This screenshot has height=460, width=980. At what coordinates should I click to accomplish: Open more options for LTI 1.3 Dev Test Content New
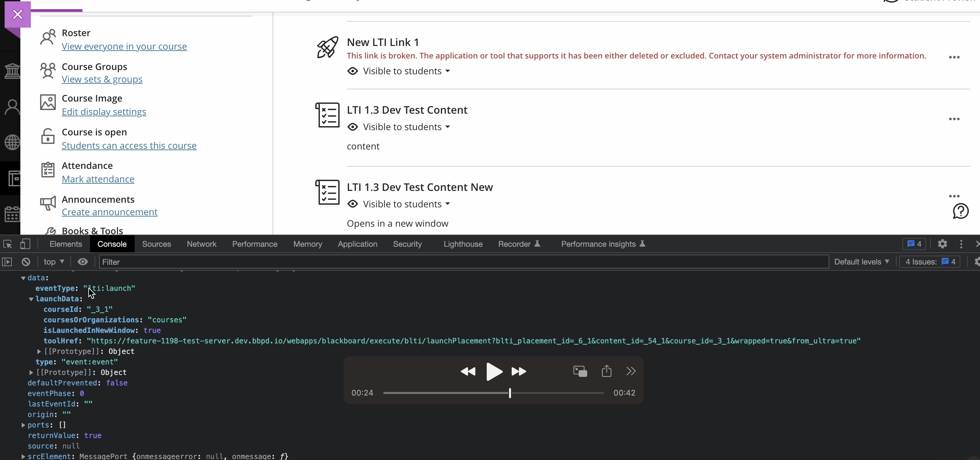click(x=954, y=196)
